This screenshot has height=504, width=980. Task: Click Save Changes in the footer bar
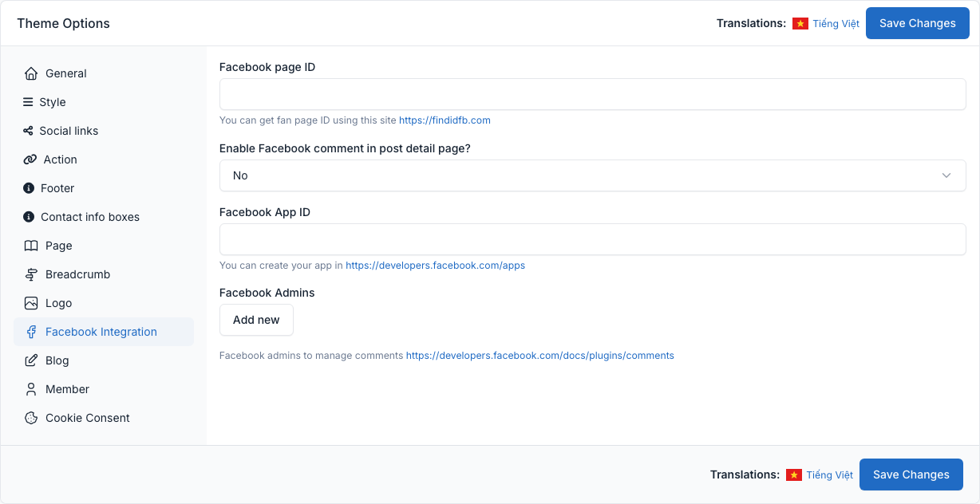911,474
